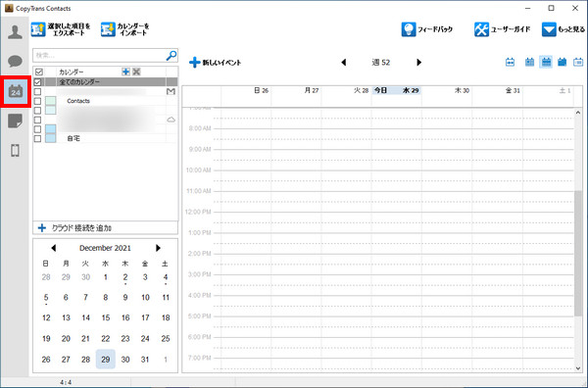Click もっと見る text
Image resolution: width=588 pixels, height=388 pixels.
(571, 29)
